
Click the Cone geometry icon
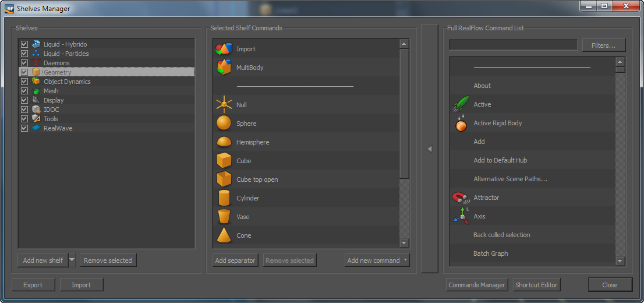click(224, 235)
